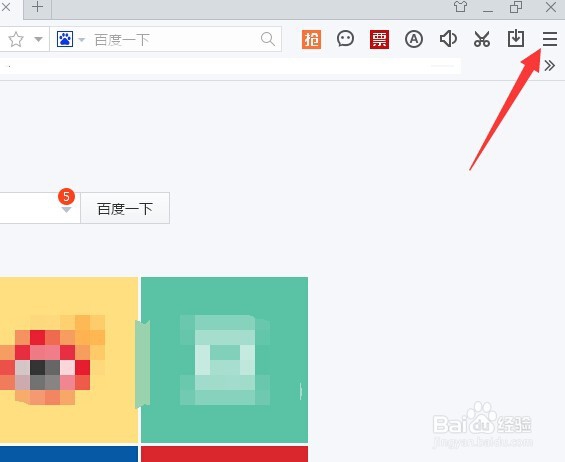This screenshot has height=462, width=565.
Task: Open the hamburger main menu
Action: tap(550, 39)
